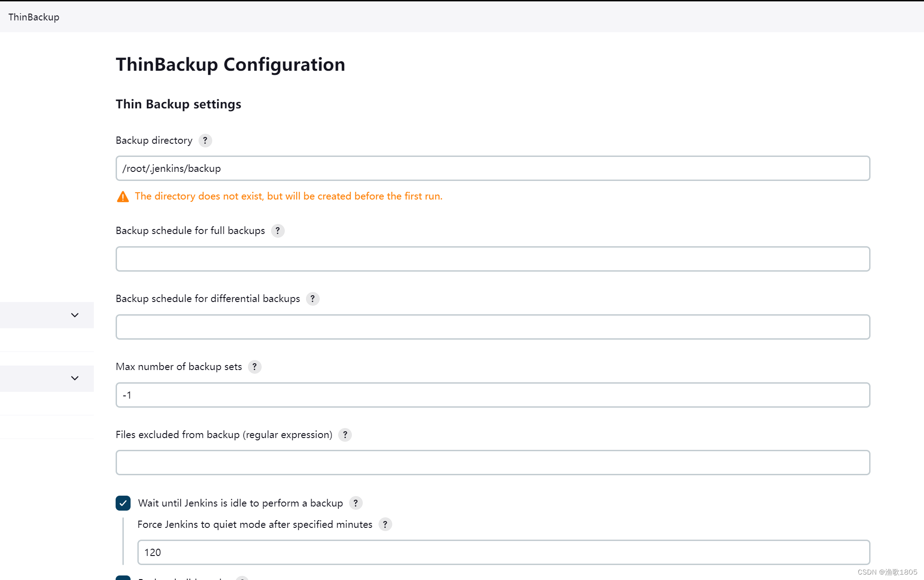
Task: Open help for Wait until Jenkins is idle
Action: pyautogui.click(x=356, y=503)
